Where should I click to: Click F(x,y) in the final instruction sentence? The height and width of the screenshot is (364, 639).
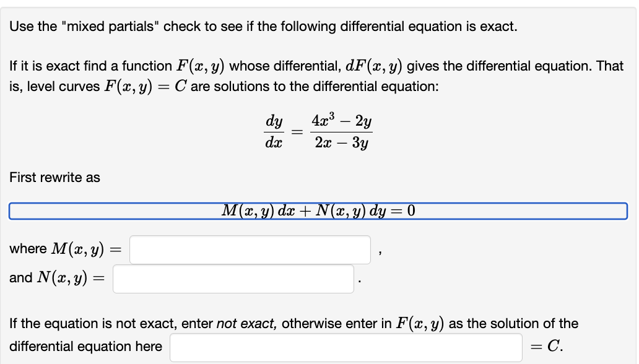pos(420,324)
